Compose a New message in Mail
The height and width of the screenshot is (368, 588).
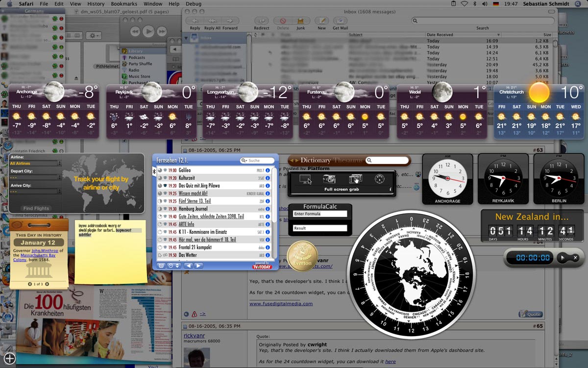point(321,21)
